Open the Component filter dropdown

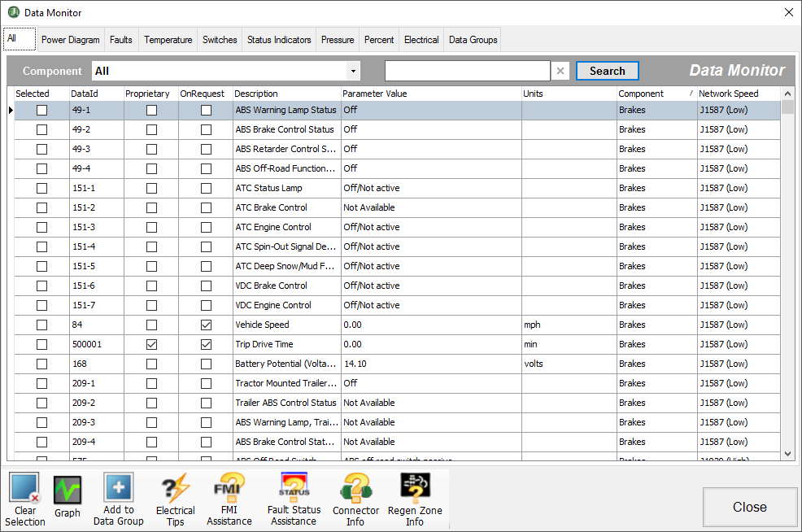point(352,71)
